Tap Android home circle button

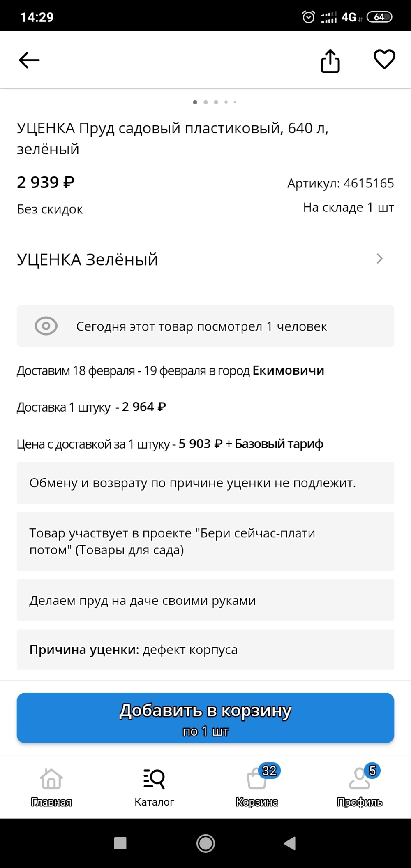point(205,843)
